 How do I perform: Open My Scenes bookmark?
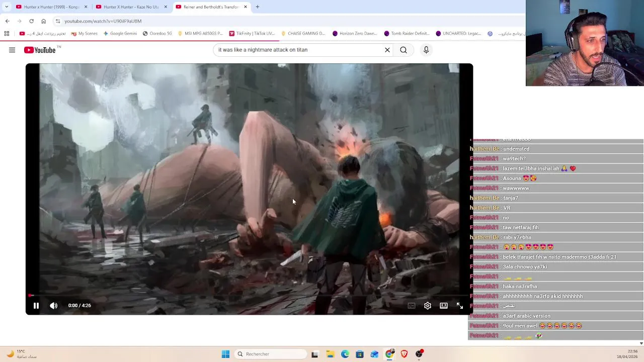(x=84, y=34)
